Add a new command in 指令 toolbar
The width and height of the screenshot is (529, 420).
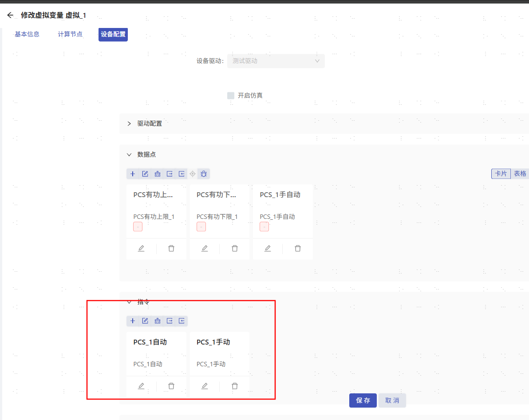coord(133,321)
